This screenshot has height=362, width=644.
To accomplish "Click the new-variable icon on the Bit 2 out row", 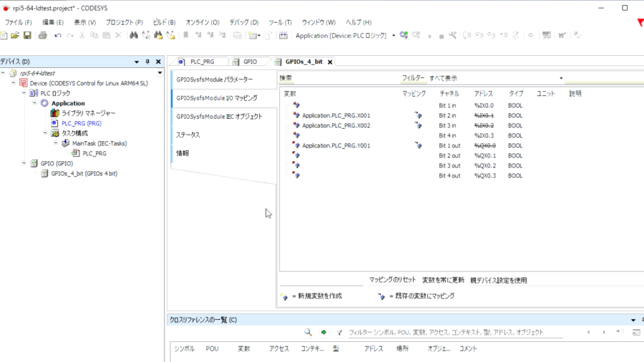I will coord(297,155).
